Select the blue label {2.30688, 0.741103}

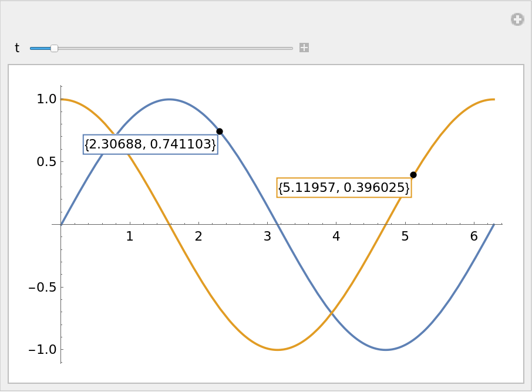point(150,144)
